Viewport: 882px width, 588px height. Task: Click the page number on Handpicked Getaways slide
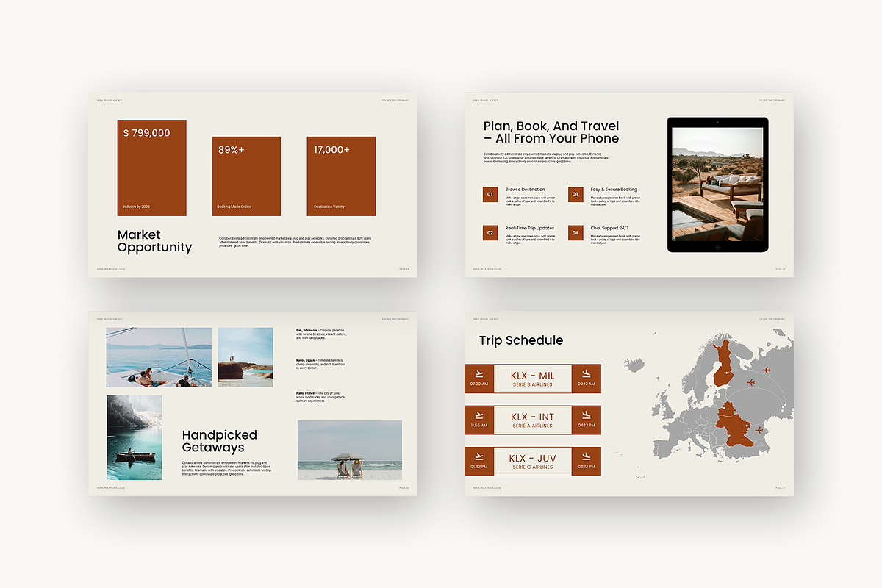(x=404, y=487)
